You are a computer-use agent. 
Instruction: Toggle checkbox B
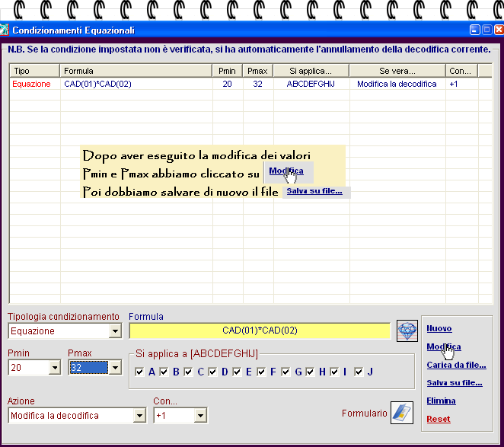tap(164, 372)
